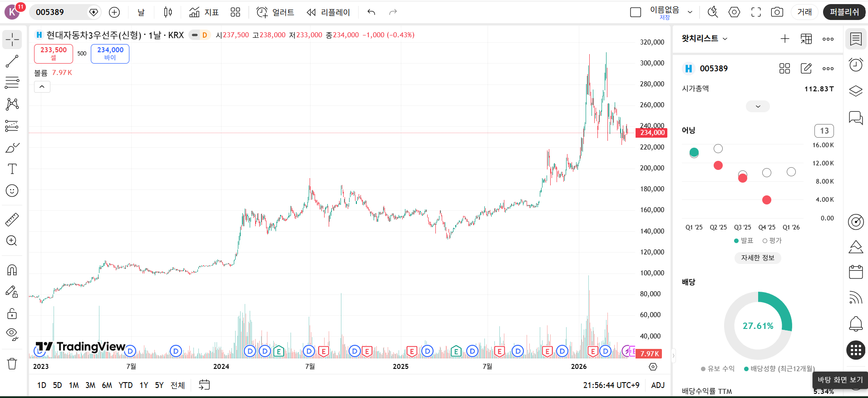Viewport: 868px width, 398px height.
Task: Toggle stay in drawing mode
Action: (x=12, y=292)
